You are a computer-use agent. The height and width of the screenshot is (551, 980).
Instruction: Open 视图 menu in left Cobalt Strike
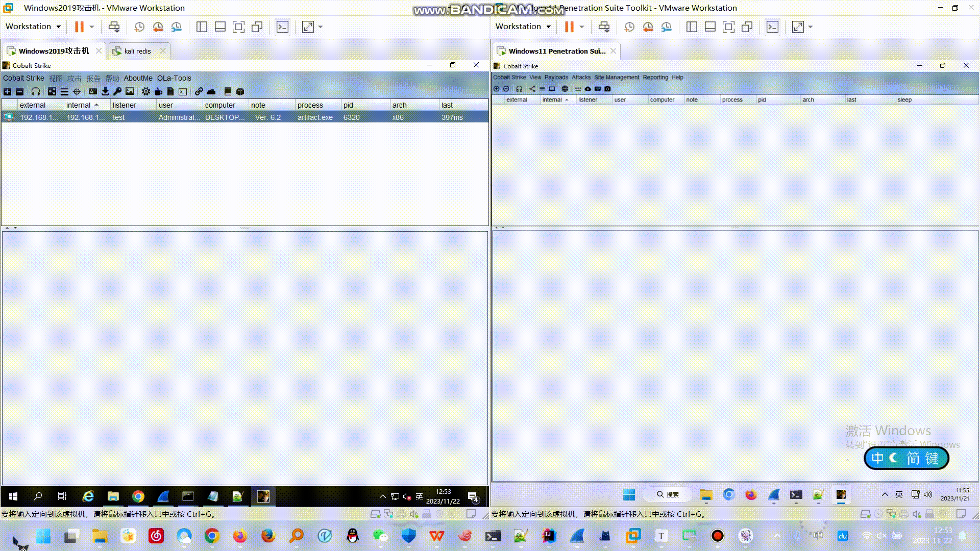click(x=56, y=78)
